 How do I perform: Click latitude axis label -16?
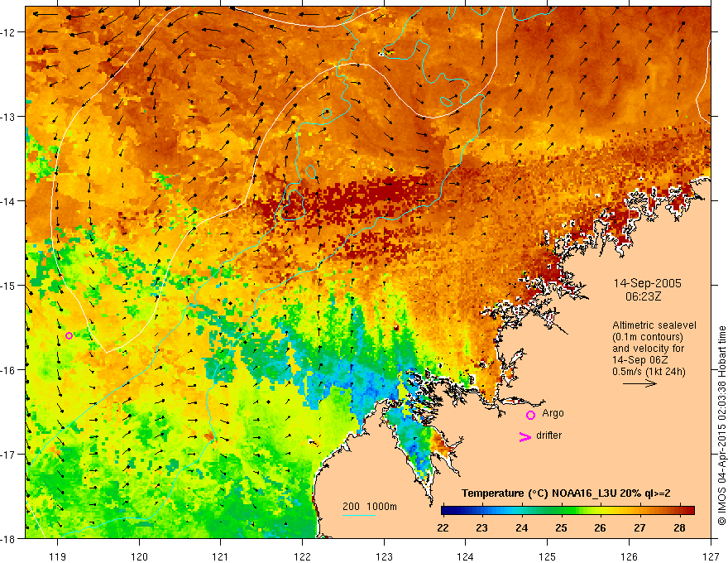point(8,370)
